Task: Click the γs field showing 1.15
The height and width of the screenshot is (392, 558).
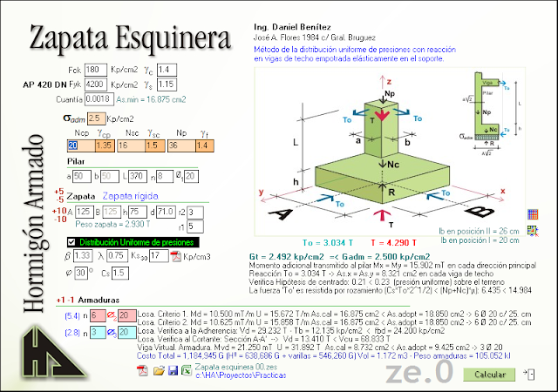Action: click(x=167, y=84)
